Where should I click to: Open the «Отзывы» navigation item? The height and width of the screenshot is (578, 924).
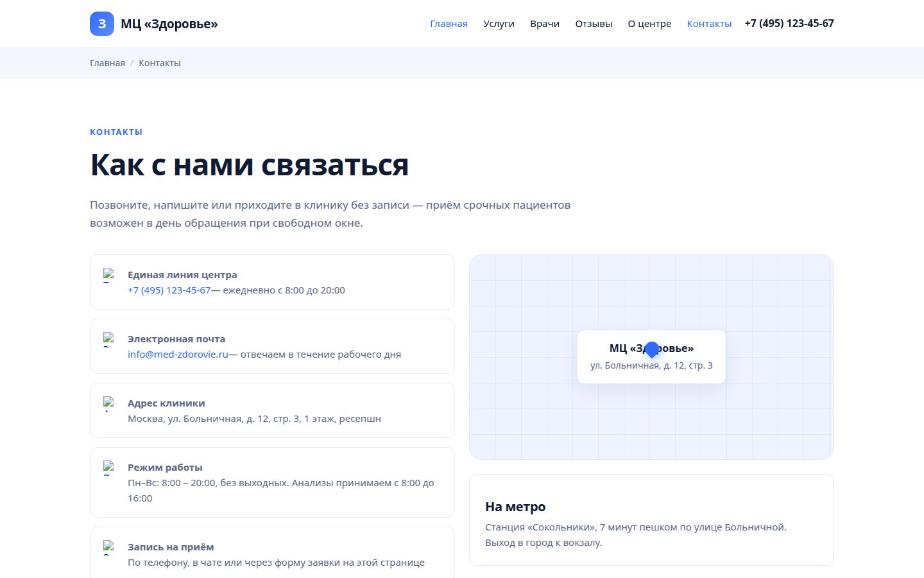(594, 24)
